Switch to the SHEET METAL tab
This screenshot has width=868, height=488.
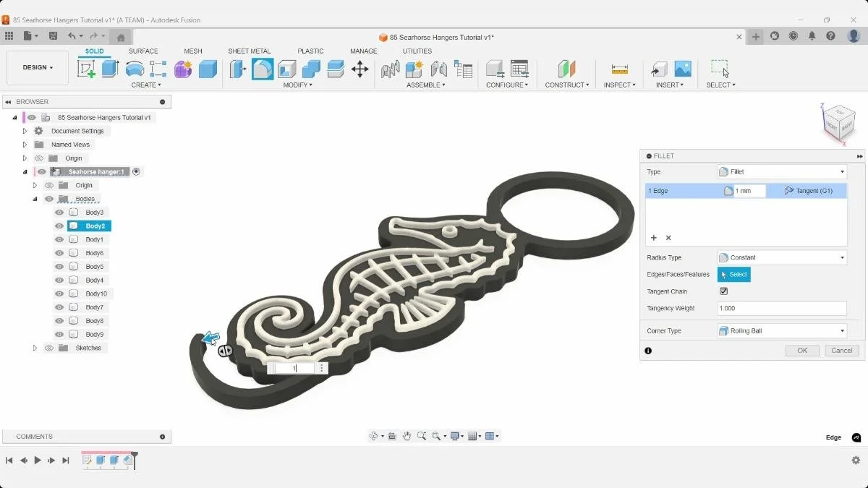(250, 51)
